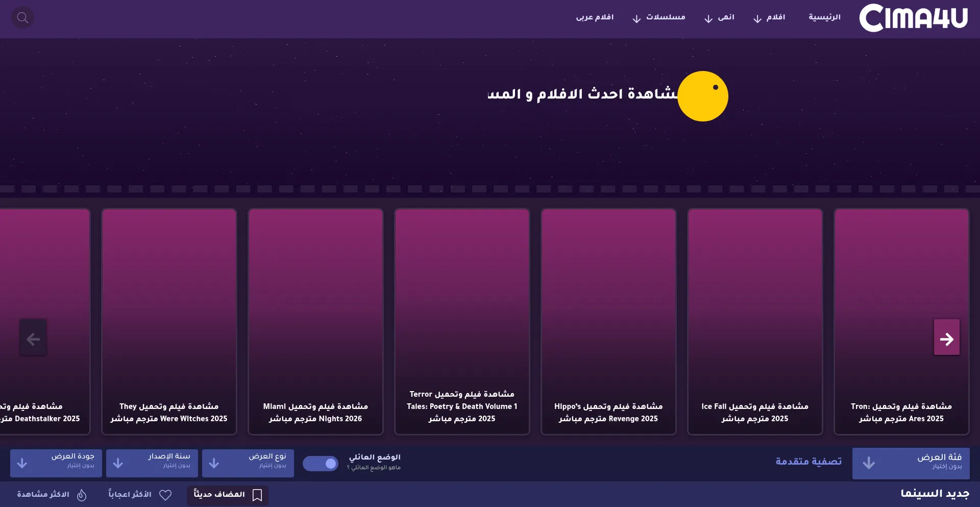Go to previous slide with left arrow

(x=33, y=337)
